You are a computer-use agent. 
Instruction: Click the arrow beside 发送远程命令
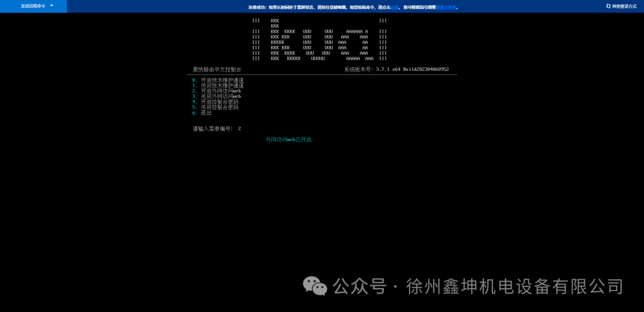(51, 6)
